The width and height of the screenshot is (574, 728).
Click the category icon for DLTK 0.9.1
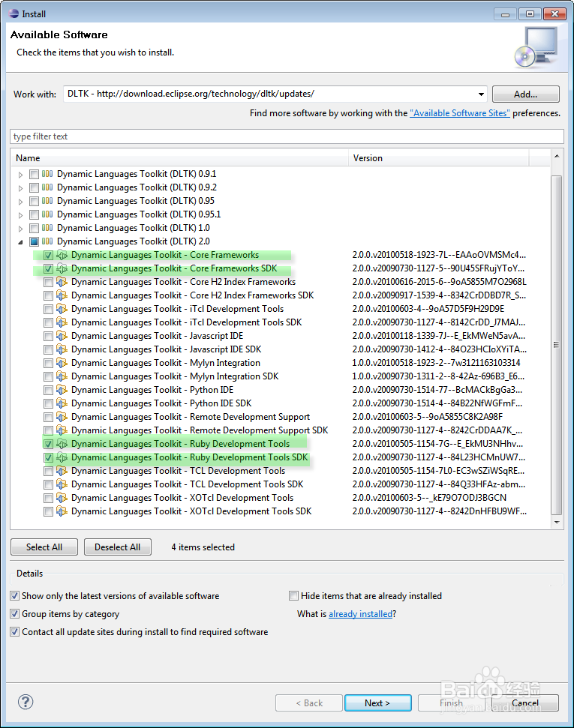(47, 174)
